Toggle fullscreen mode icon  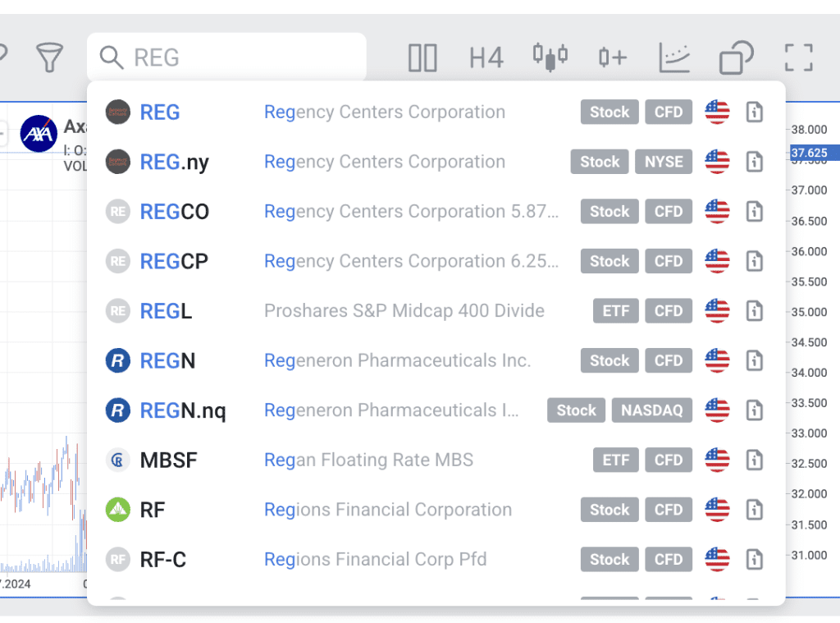coord(799,57)
